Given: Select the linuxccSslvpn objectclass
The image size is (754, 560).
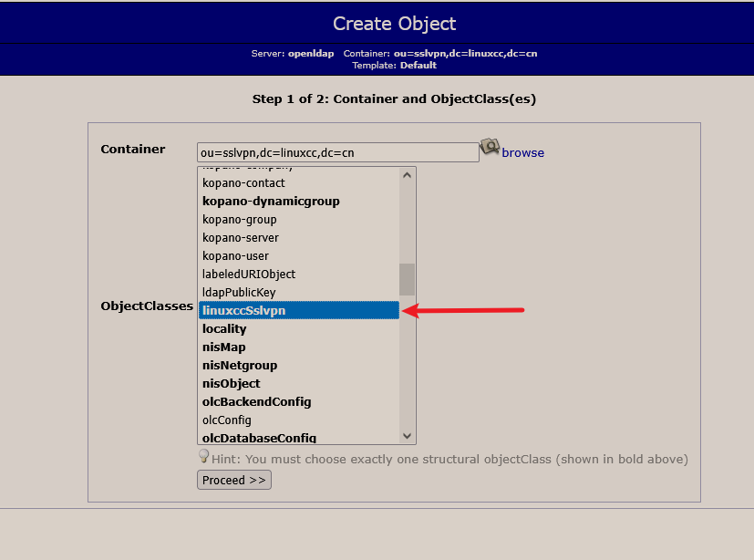Looking at the screenshot, I should coord(299,310).
